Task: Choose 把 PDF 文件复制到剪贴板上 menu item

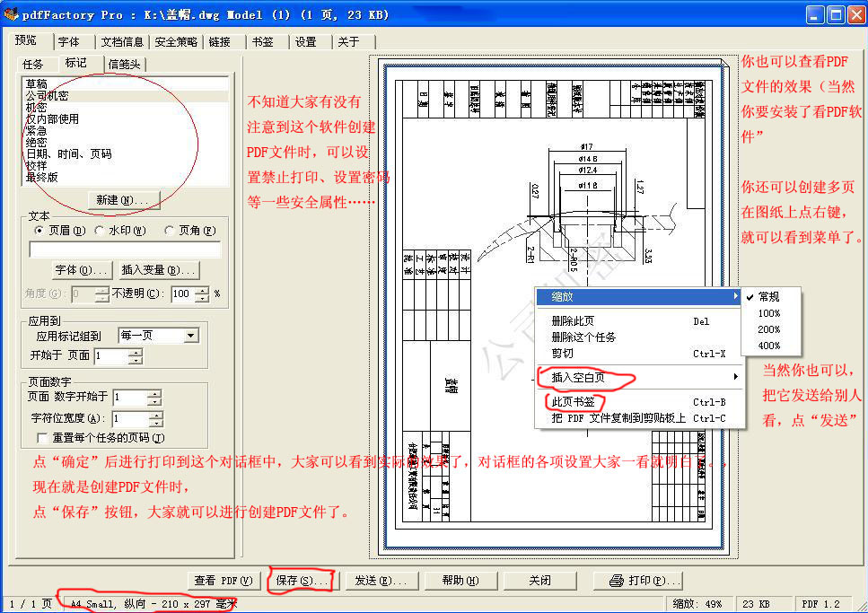Action: click(x=638, y=418)
